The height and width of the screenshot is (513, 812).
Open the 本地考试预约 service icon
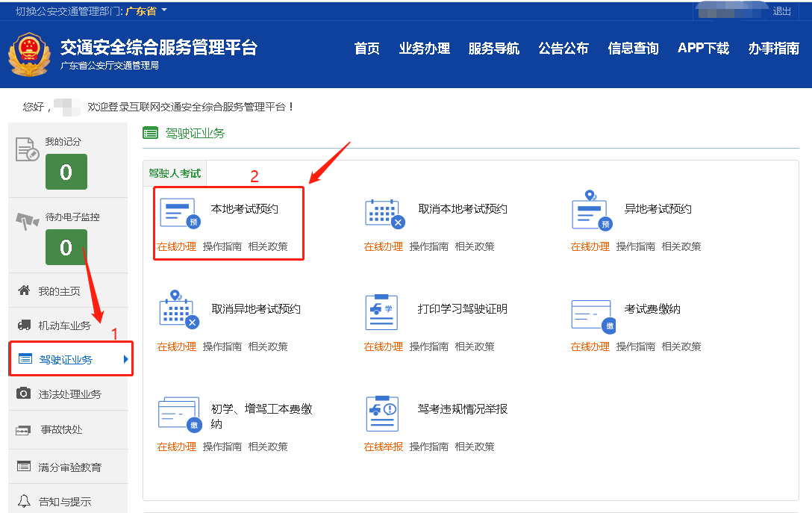pyautogui.click(x=178, y=212)
